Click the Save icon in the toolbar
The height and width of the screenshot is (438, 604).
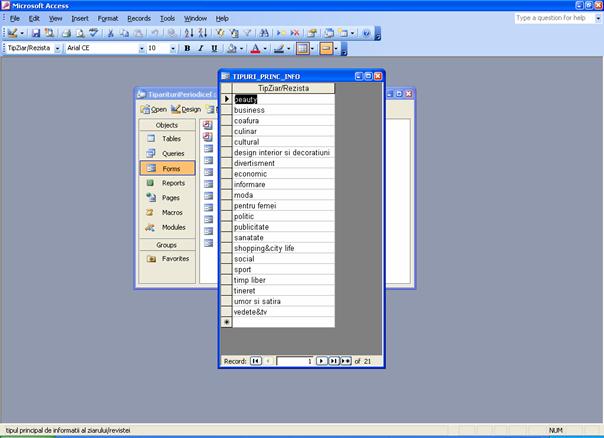click(35, 33)
